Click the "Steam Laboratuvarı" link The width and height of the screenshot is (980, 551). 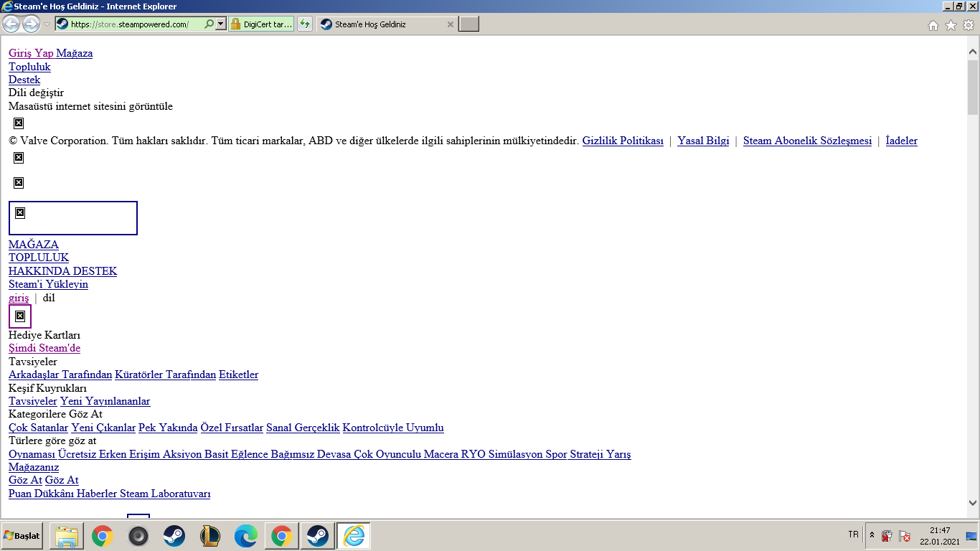(165, 494)
